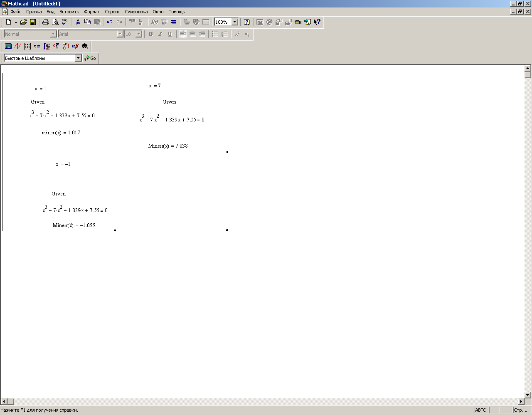Redo the last undone action
This screenshot has height=415, width=532.
(x=119, y=22)
